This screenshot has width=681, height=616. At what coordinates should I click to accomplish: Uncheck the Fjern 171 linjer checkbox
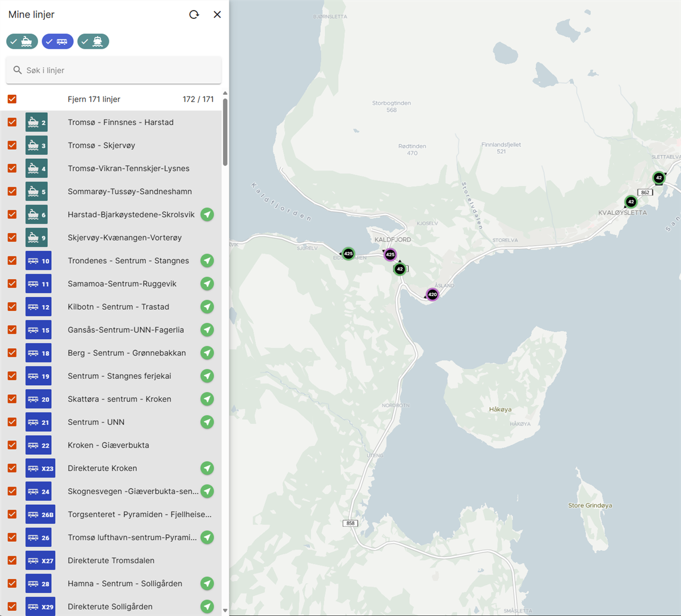point(12,99)
